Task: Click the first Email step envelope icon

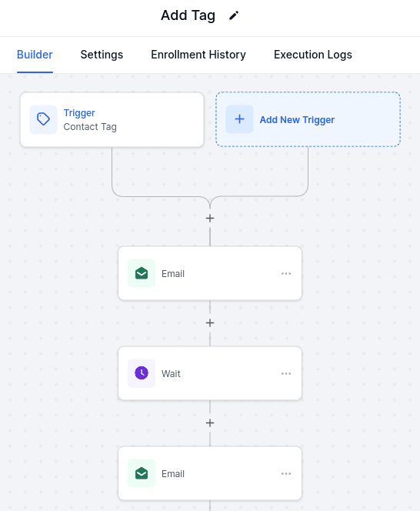Action: point(142,273)
